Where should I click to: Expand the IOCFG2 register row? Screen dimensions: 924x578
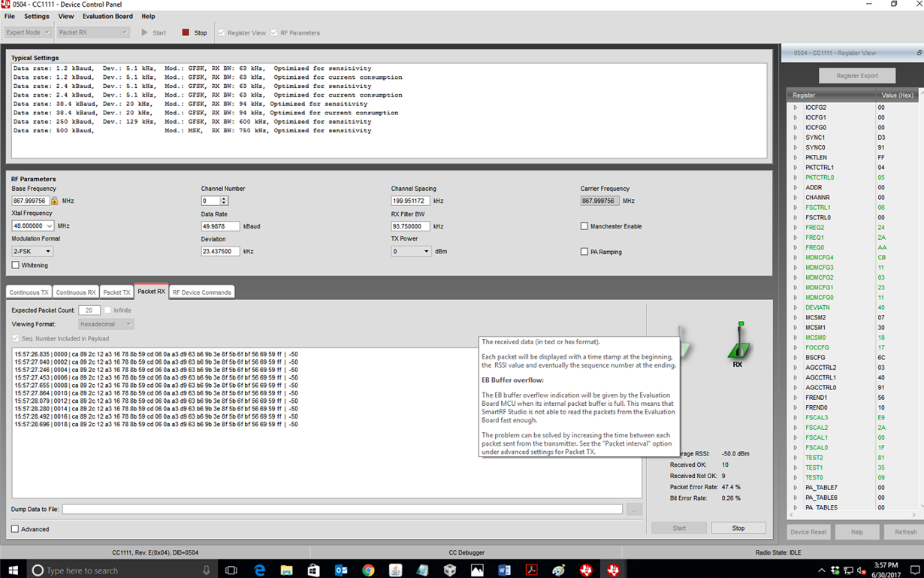click(x=796, y=107)
